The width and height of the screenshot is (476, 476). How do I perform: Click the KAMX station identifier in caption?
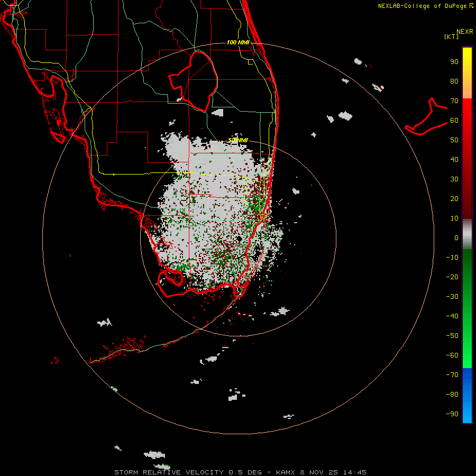click(x=286, y=472)
